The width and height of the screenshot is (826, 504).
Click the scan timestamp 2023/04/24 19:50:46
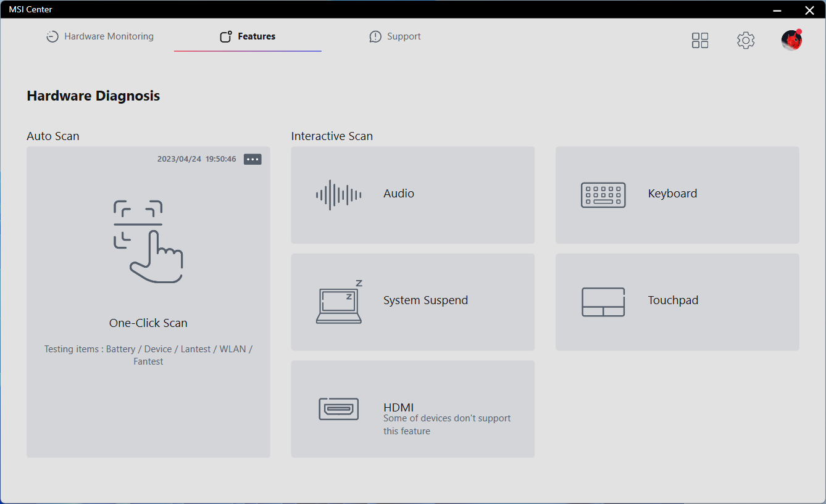[196, 159]
